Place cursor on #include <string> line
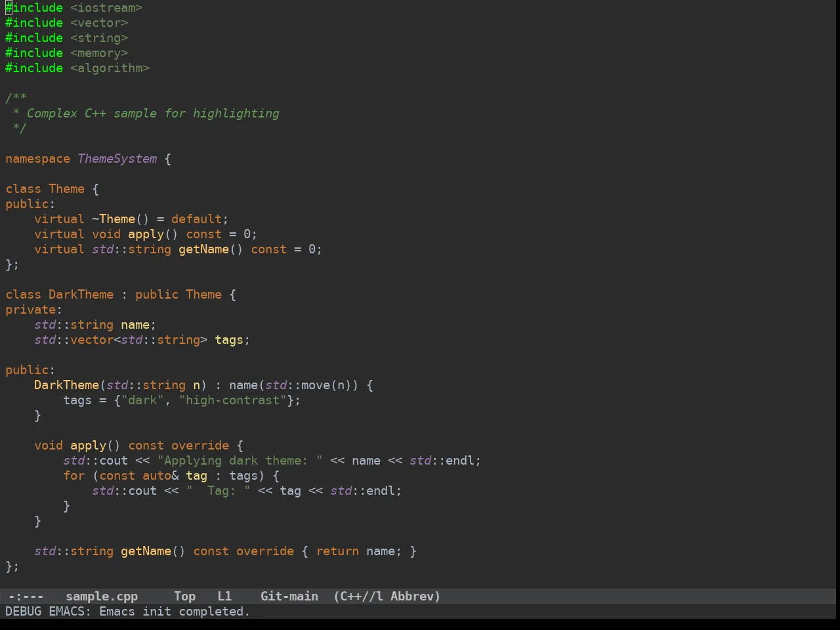This screenshot has height=630, width=840. (x=67, y=38)
